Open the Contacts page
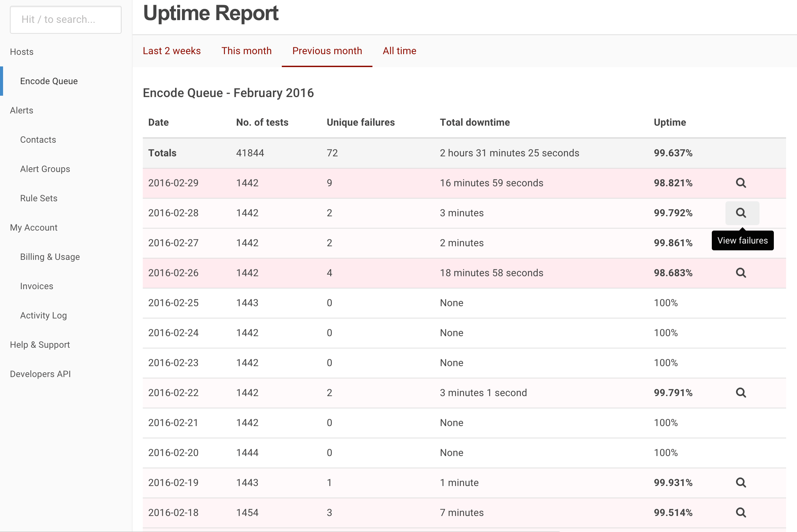Viewport: 797px width, 532px height. coord(38,140)
